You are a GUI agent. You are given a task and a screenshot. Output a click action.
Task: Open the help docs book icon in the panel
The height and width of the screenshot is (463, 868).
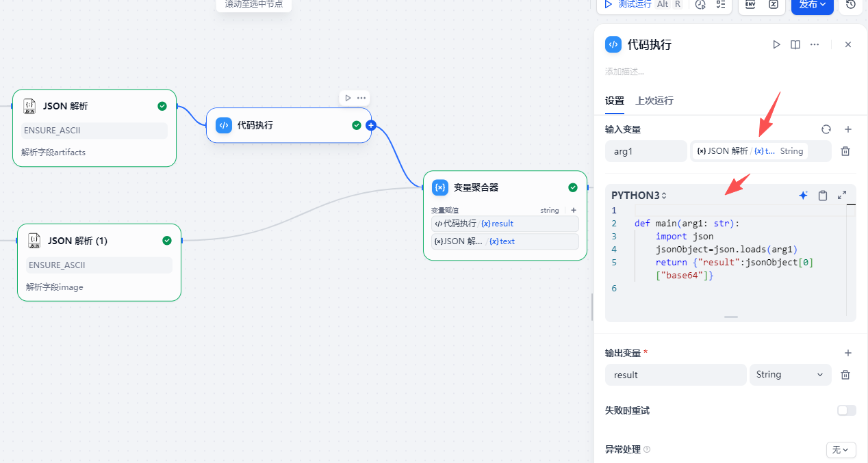pos(795,44)
